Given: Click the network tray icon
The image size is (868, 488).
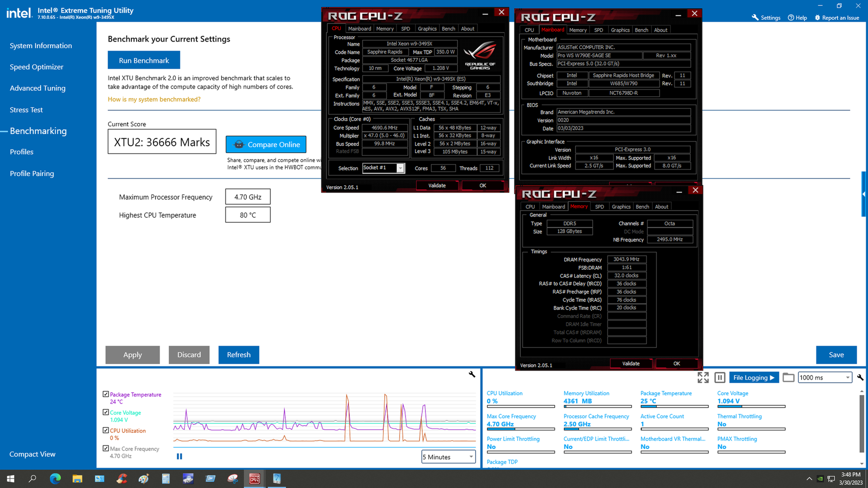Looking at the screenshot, I should [x=831, y=479].
